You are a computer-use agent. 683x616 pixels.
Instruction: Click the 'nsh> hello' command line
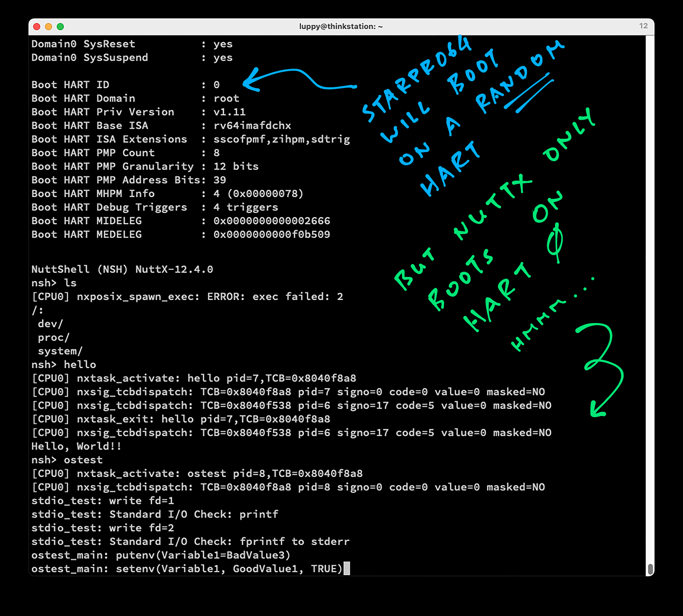point(64,364)
